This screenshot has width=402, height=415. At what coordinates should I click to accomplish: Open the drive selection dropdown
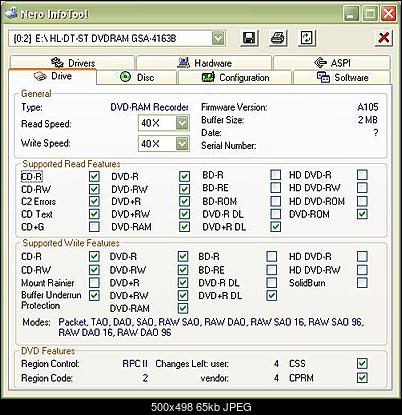pos(218,38)
